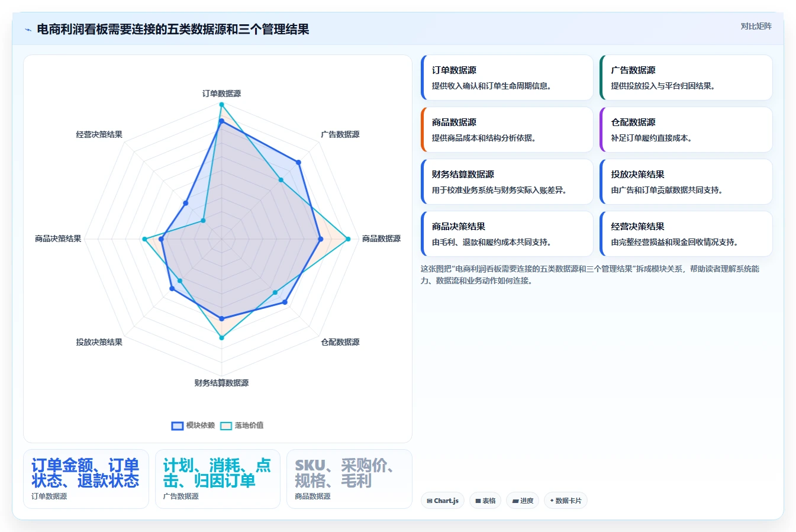Click the radar axis label 投放决策结果
The width and height of the screenshot is (796, 532).
(x=99, y=342)
